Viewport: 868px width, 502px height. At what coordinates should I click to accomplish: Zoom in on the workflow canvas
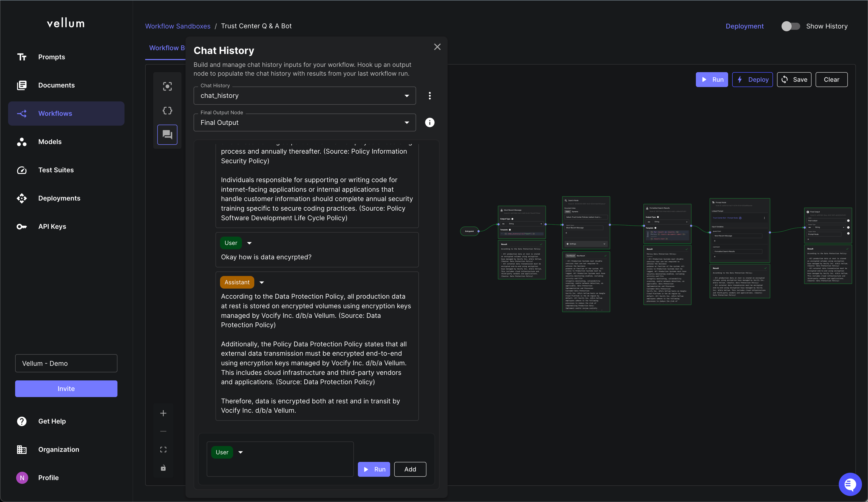pyautogui.click(x=163, y=413)
